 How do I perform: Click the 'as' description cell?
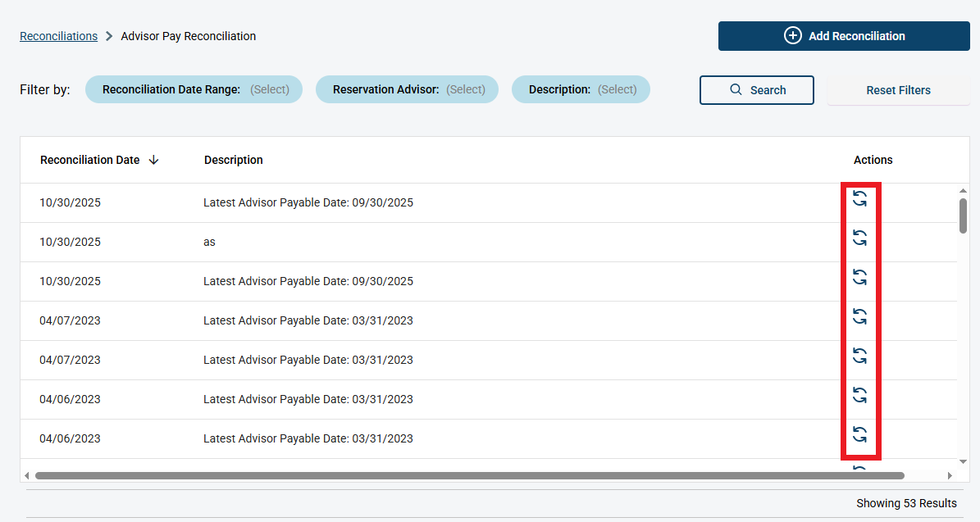(x=209, y=243)
